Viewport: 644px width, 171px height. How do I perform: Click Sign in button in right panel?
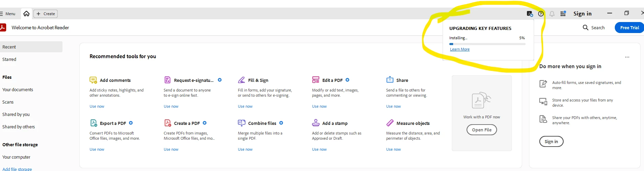(551, 141)
